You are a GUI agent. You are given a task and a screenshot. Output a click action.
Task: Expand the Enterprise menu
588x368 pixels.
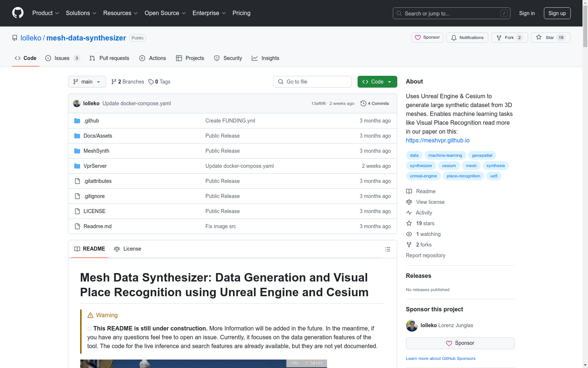209,13
